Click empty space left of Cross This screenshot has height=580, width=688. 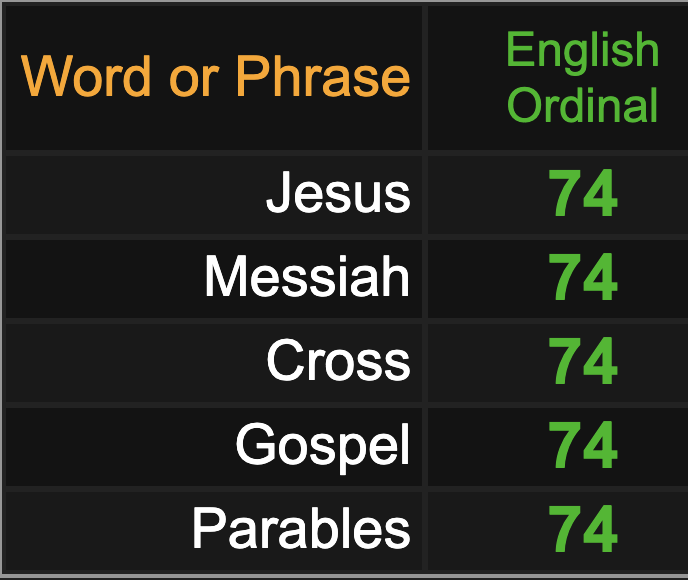click(x=132, y=361)
